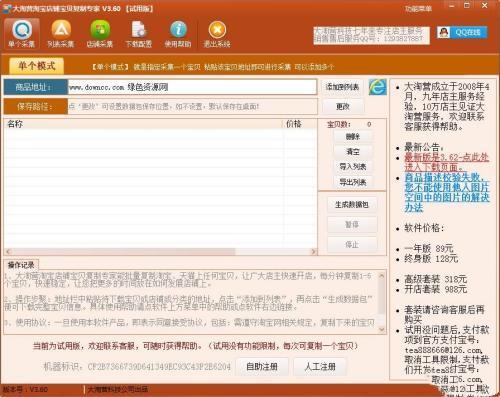500x397 pixels.
Task: Click the list's horizontal scrollbar right arrow
Action: coord(313,251)
